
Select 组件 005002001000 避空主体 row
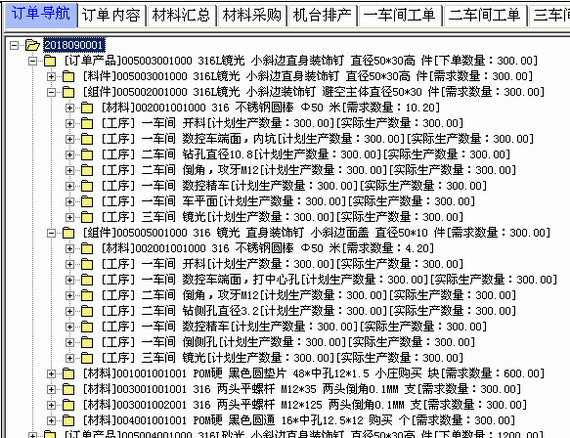tap(313, 92)
